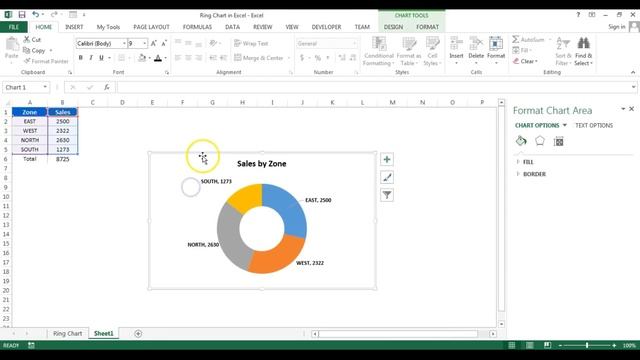640x360 pixels.
Task: Click Wrap Text button
Action: [251, 43]
